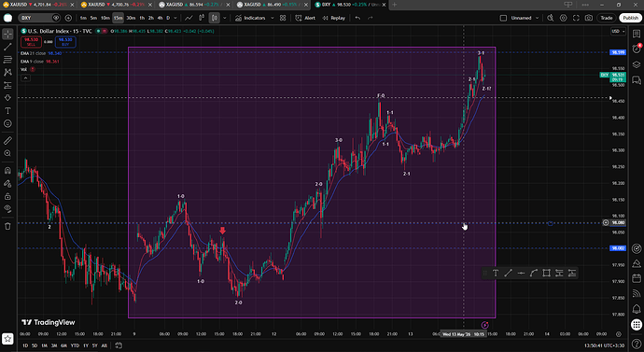Open the alerts clock panel

click(637, 49)
